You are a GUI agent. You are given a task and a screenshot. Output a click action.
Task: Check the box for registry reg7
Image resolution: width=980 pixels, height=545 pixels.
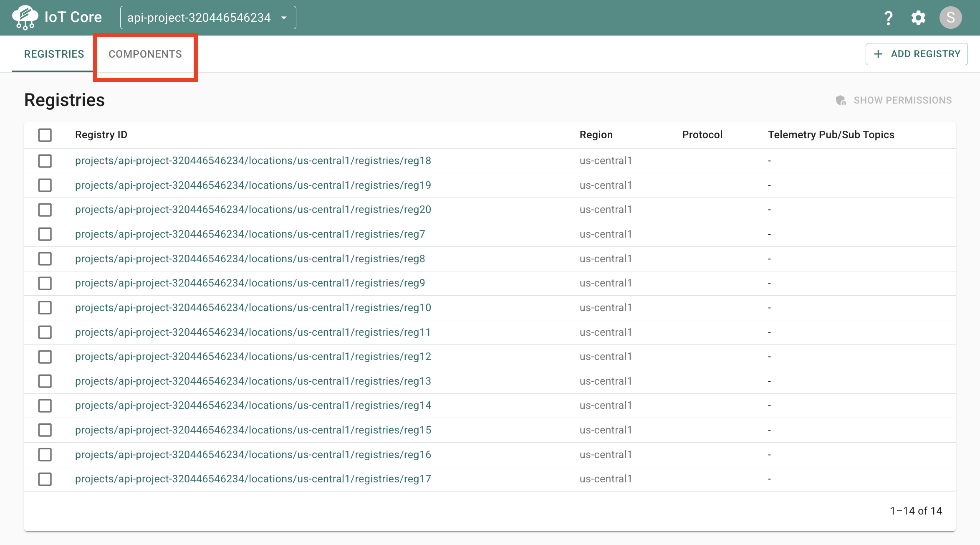coord(45,234)
